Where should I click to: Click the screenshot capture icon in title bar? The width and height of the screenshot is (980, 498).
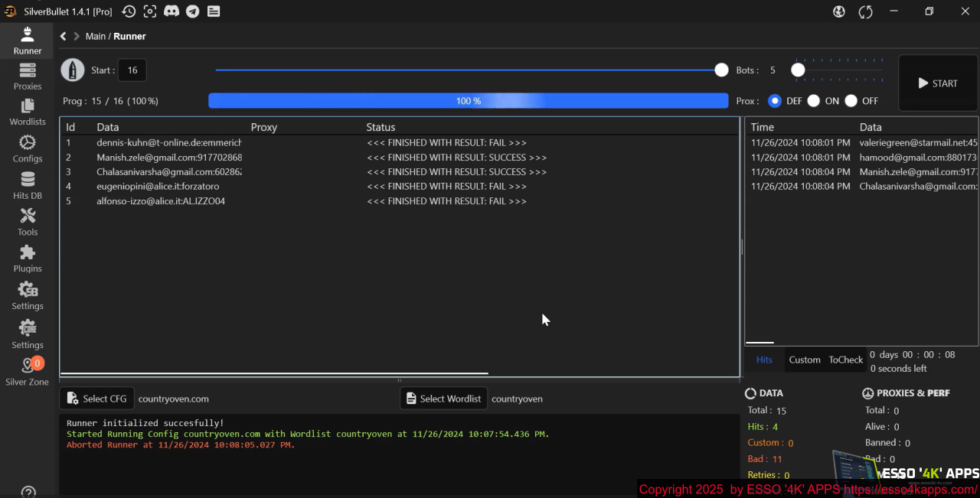click(150, 11)
